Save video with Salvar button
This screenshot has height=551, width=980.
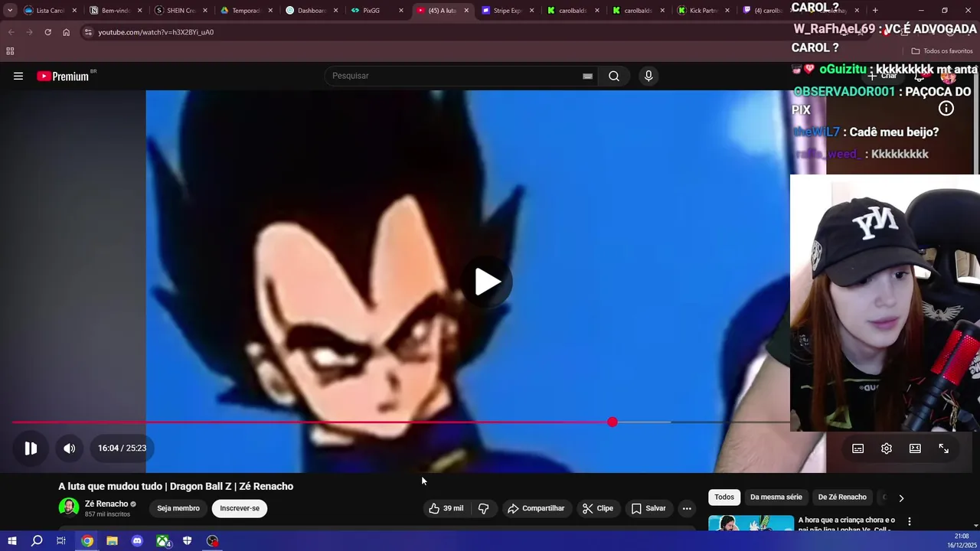coord(648,508)
